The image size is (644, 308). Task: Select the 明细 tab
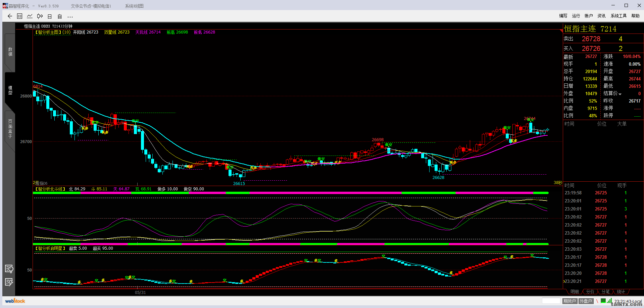(x=575, y=292)
